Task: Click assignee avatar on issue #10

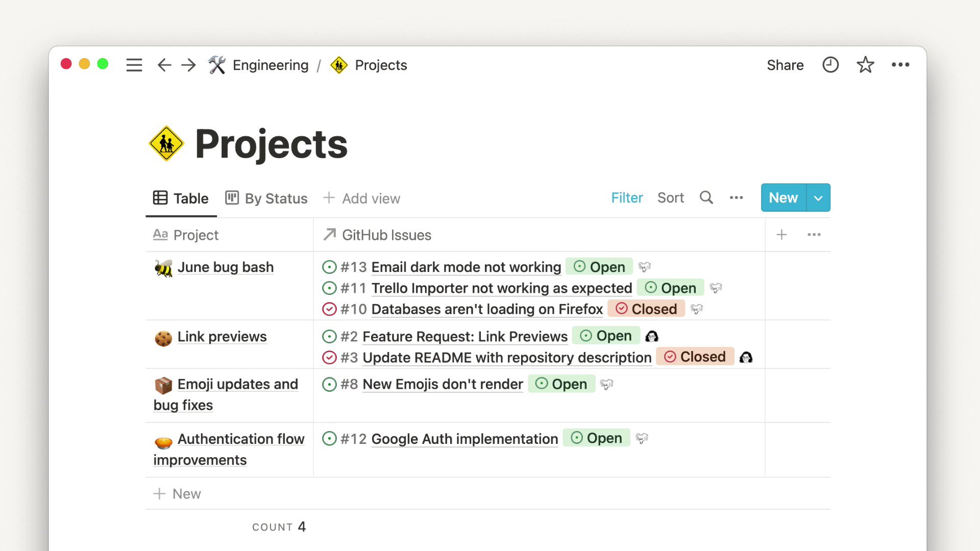Action: [697, 309]
